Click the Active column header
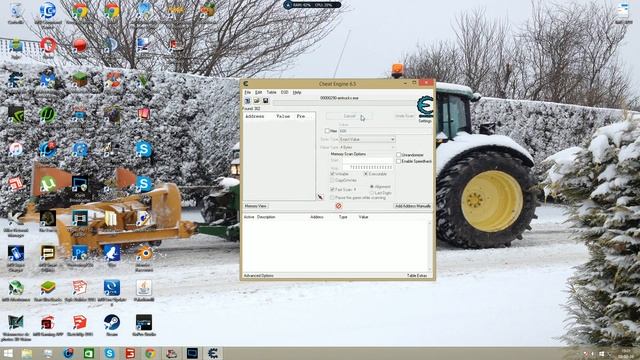 pyautogui.click(x=249, y=217)
